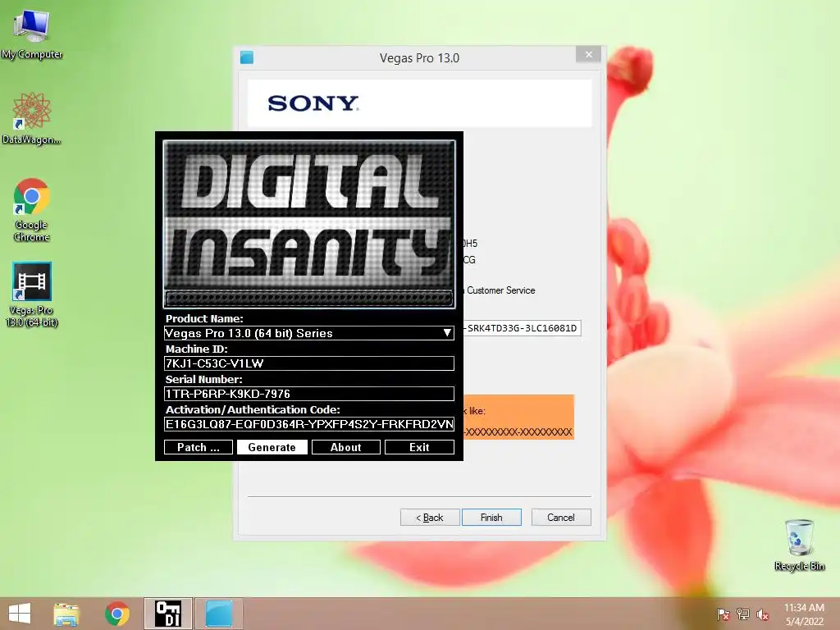Click the "Machine ID:" label
Image resolution: width=840 pixels, height=630 pixels.
(196, 349)
